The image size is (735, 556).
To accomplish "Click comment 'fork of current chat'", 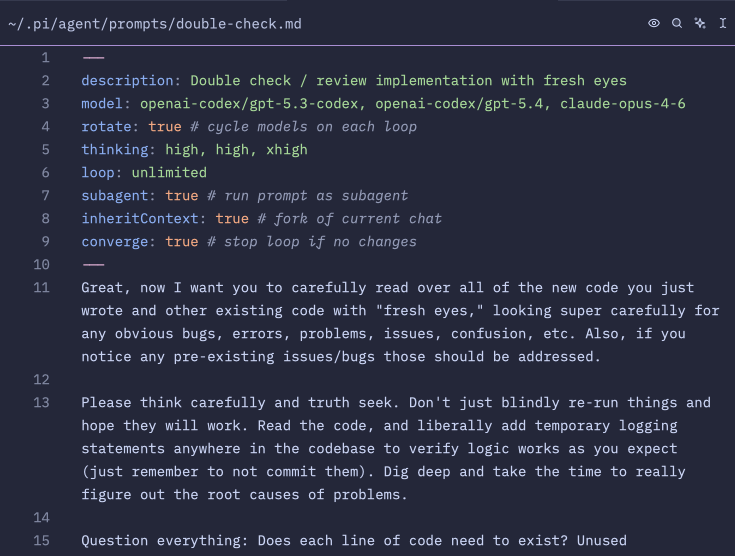I will (x=358, y=218).
